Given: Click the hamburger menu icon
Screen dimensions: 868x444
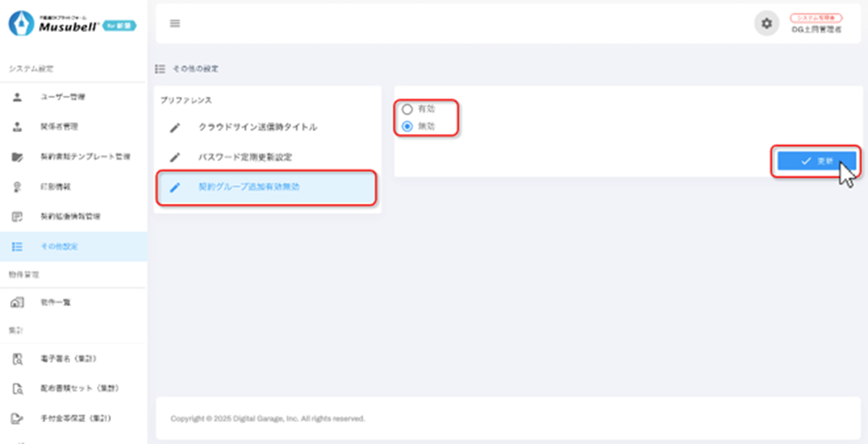Looking at the screenshot, I should click(x=175, y=24).
